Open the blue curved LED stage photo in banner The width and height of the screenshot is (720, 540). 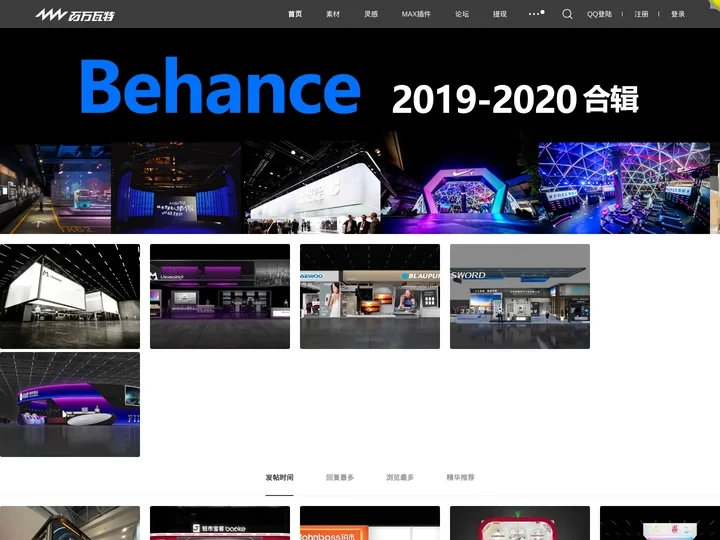pyautogui.click(x=176, y=188)
